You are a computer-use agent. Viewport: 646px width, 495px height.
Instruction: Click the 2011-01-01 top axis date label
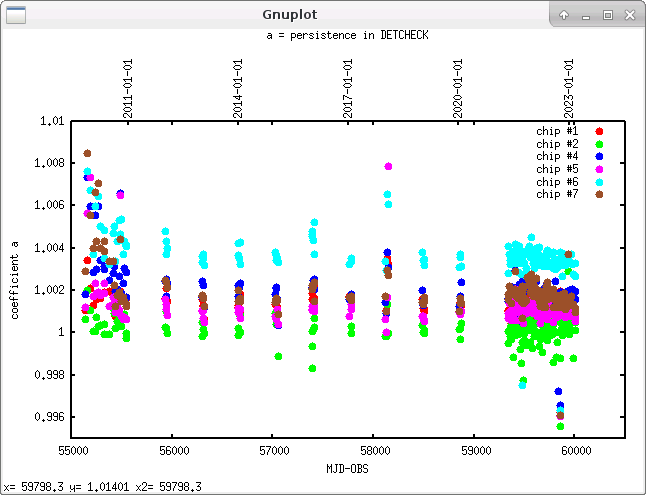[129, 89]
